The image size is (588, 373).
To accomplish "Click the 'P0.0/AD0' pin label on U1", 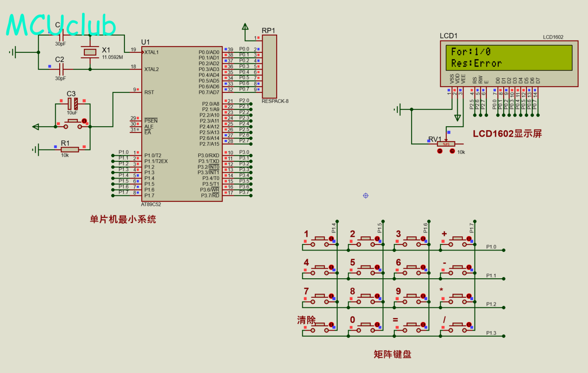I will pos(209,52).
